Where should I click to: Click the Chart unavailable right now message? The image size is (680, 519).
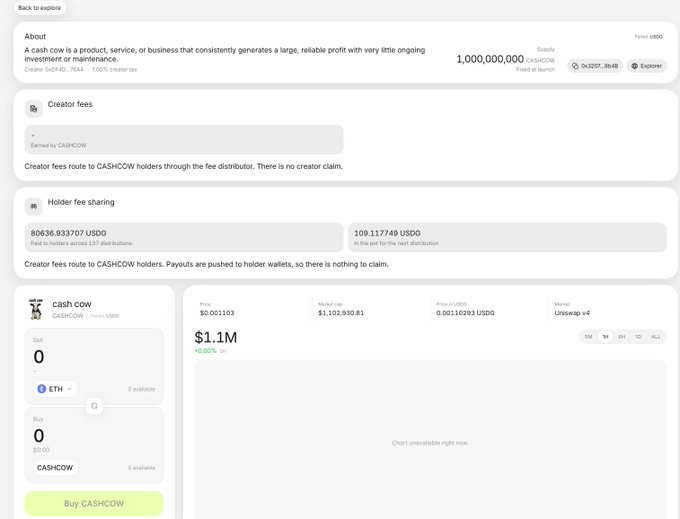430,443
